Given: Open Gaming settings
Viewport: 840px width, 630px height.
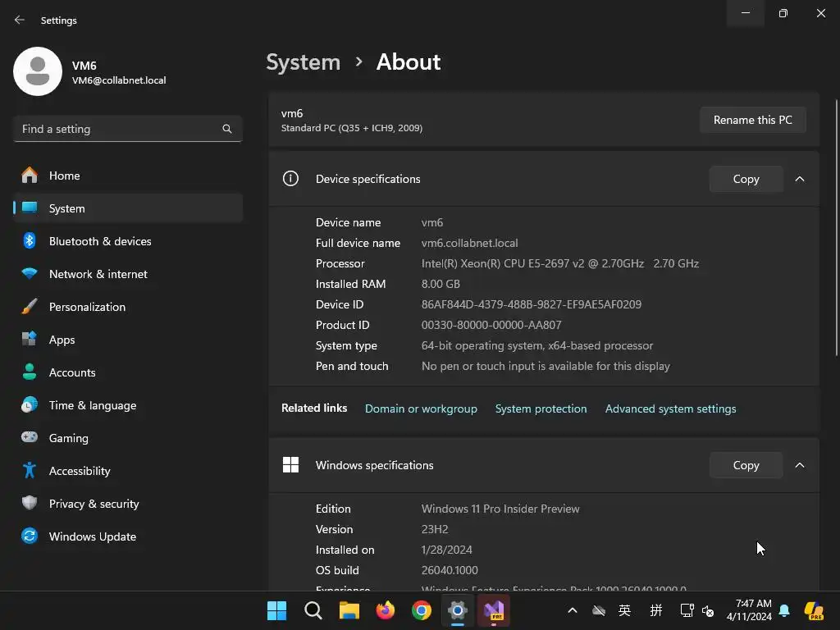Looking at the screenshot, I should pyautogui.click(x=127, y=438).
